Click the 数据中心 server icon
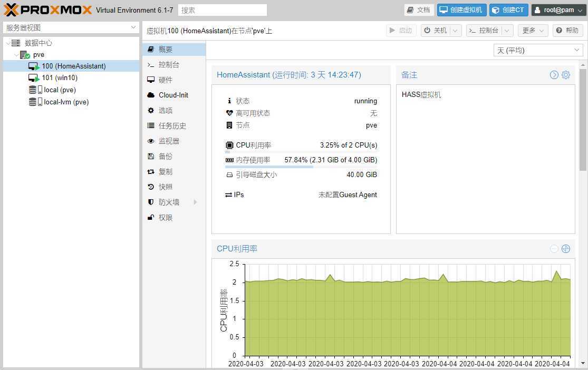Image resolution: width=588 pixels, height=370 pixels. tap(16, 43)
